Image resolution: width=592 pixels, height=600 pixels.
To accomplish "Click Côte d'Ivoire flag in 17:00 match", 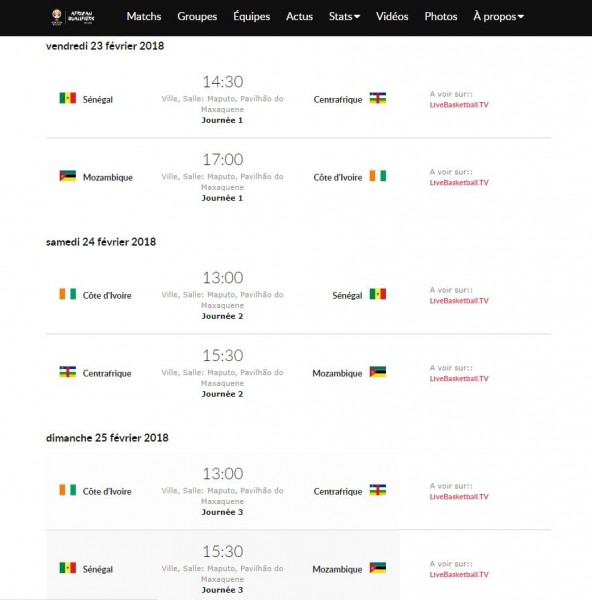I will [x=378, y=176].
